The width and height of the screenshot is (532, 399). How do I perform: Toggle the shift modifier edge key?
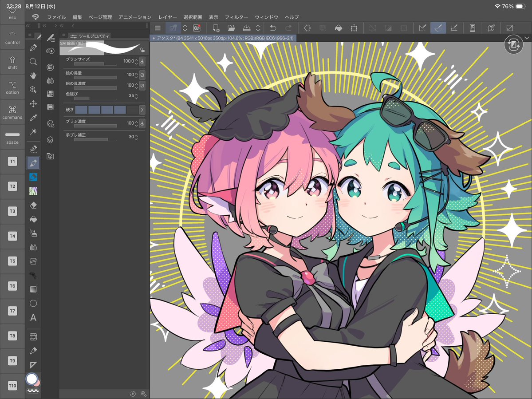pyautogui.click(x=12, y=63)
